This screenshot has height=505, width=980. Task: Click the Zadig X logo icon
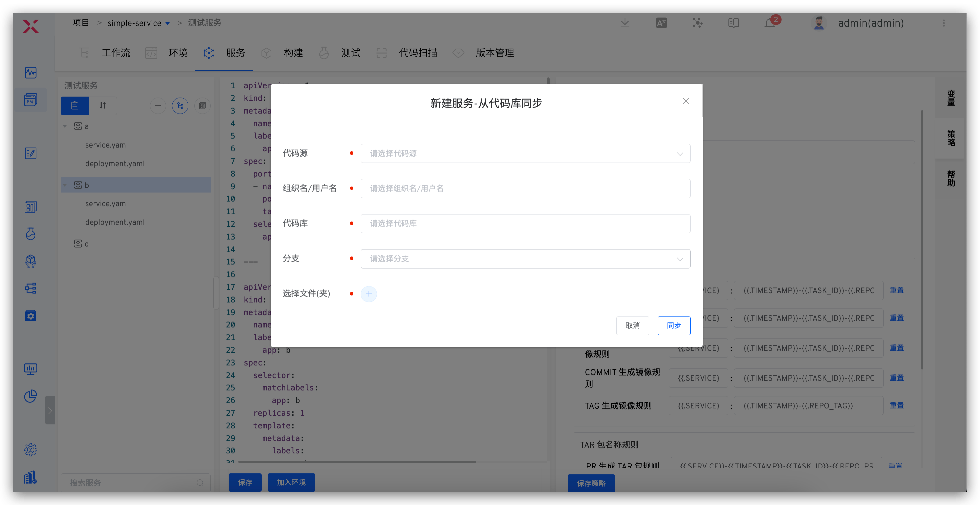(x=30, y=26)
